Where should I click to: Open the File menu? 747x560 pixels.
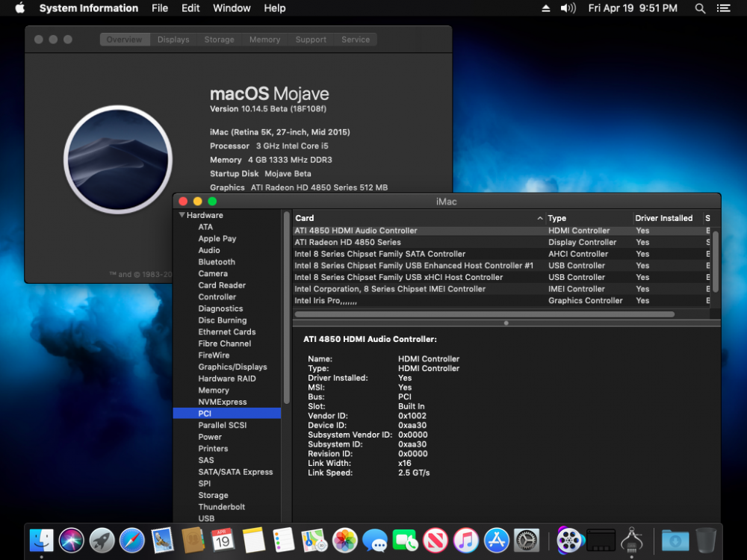(160, 8)
